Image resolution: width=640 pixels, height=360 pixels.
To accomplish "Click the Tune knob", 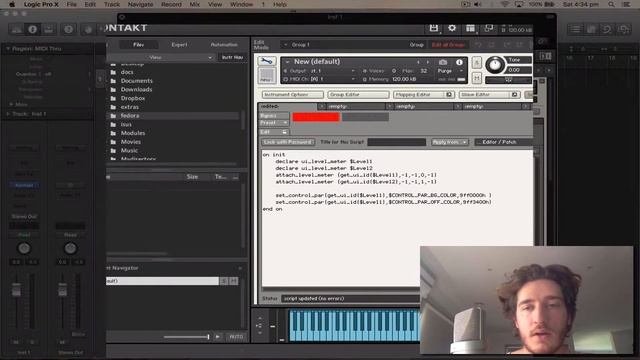I will tap(495, 65).
